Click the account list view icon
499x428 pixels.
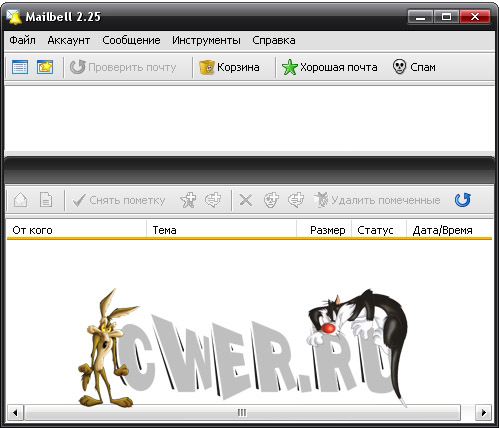click(x=20, y=67)
